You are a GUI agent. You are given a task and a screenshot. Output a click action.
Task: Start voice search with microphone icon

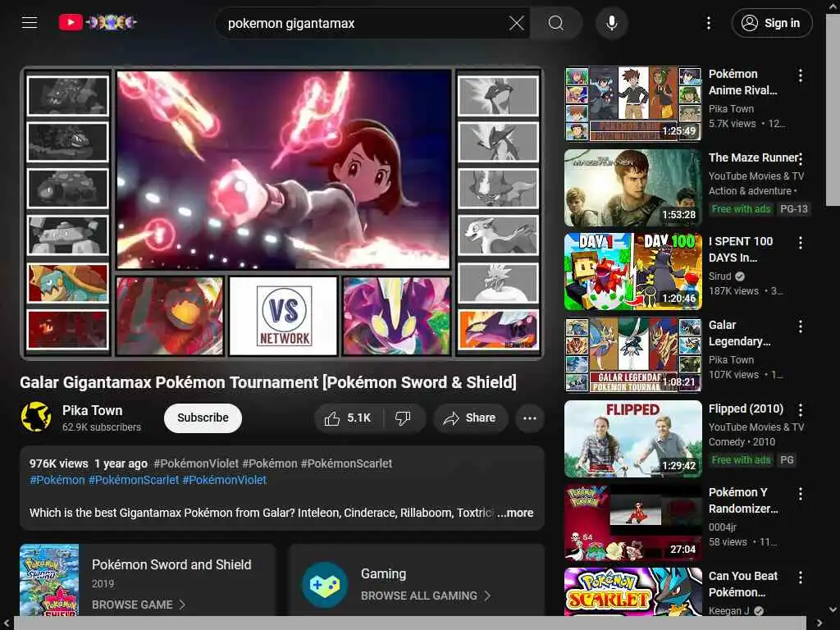pyautogui.click(x=611, y=23)
